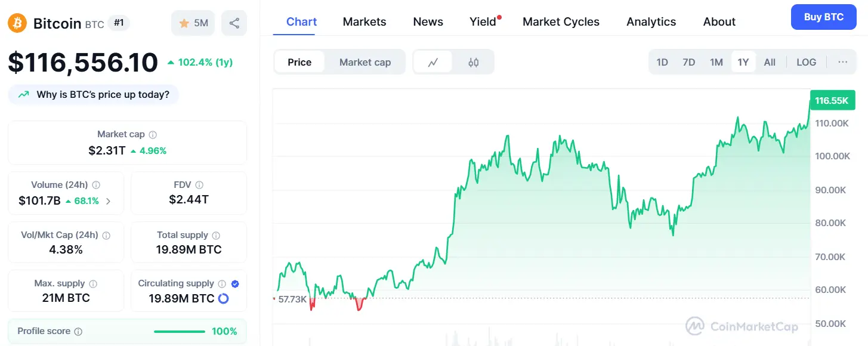The height and width of the screenshot is (346, 868).
Task: Switch to the Analytics tab
Action: pyautogui.click(x=651, y=21)
